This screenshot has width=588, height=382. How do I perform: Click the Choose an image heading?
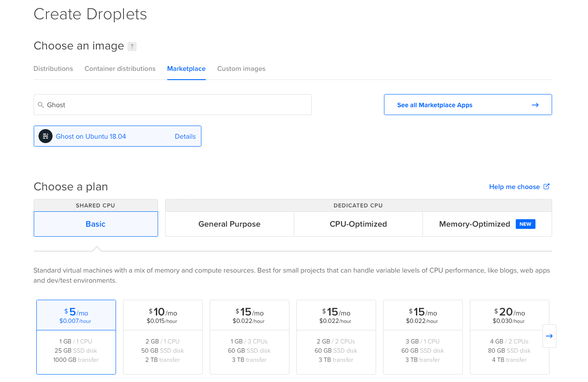tap(79, 46)
